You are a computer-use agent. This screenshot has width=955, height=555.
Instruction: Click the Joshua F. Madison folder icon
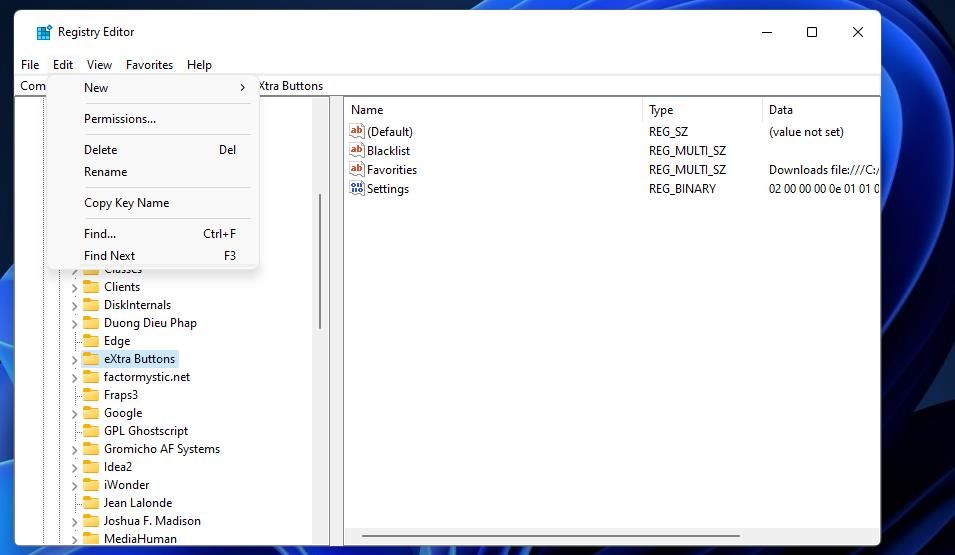(x=91, y=521)
